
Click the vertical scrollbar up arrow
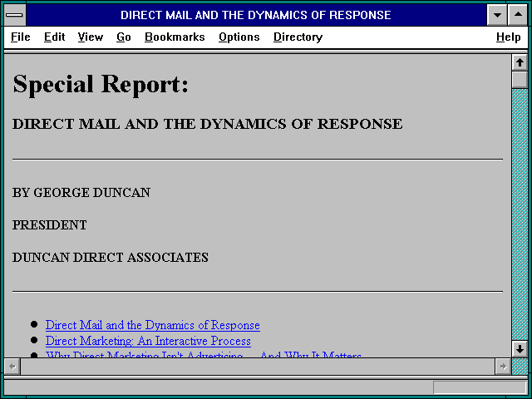(520, 62)
